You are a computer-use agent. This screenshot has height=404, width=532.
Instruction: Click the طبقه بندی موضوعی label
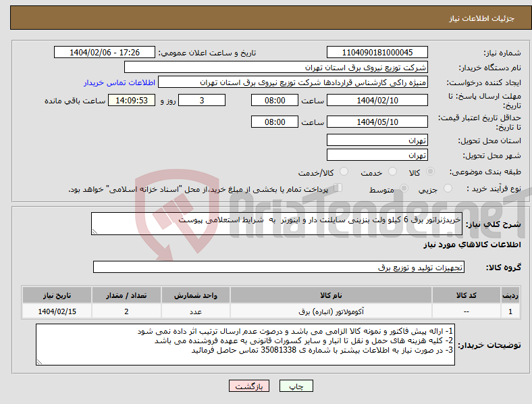coord(485,172)
